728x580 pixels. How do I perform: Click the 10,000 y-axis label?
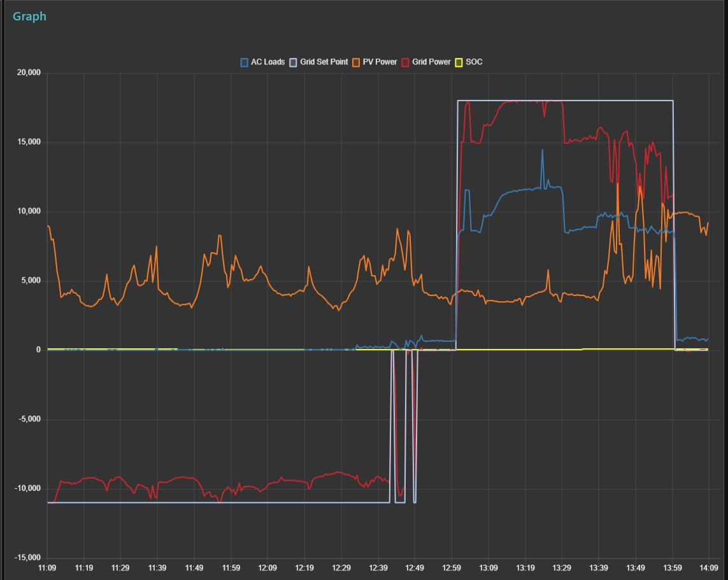click(x=29, y=211)
